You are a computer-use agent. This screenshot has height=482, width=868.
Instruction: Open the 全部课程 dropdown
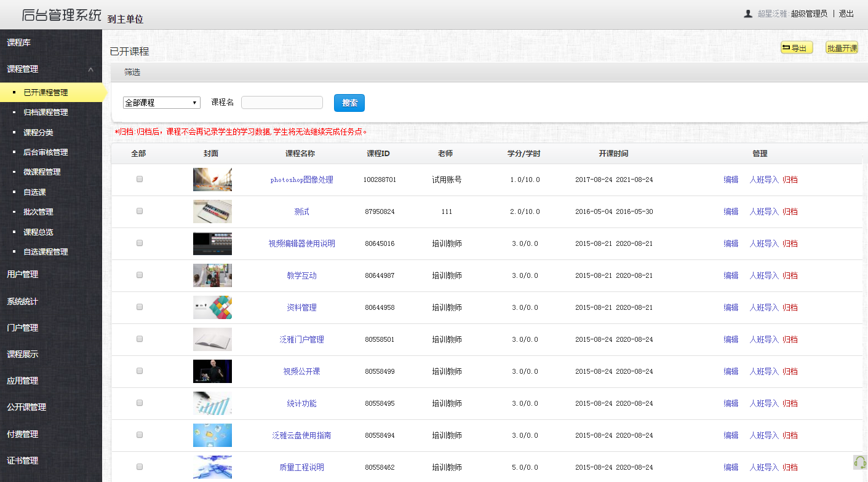(x=161, y=102)
